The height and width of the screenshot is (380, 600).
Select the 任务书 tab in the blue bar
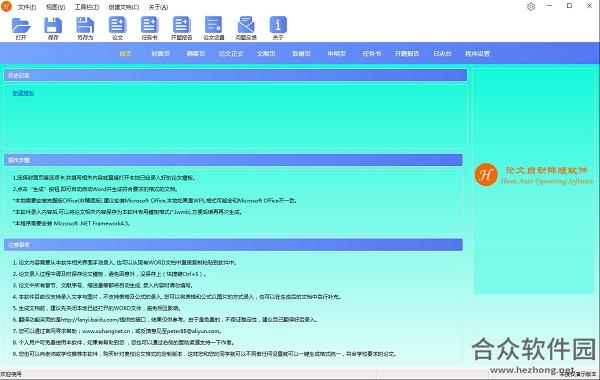click(372, 54)
